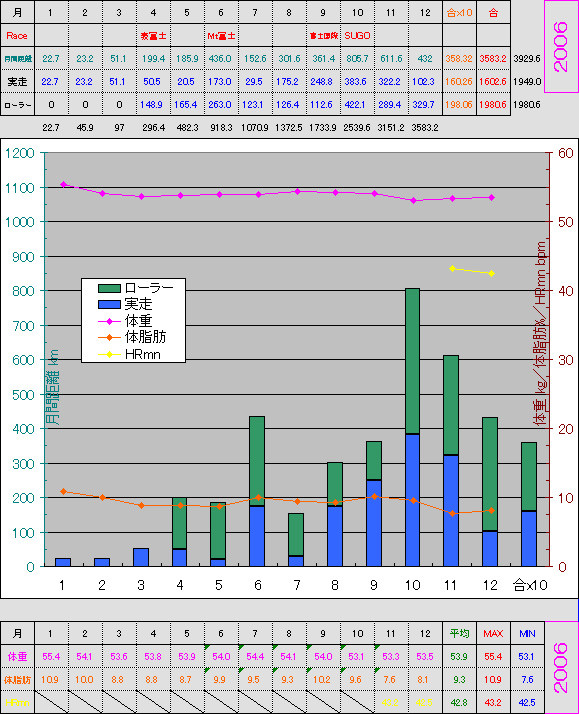The height and width of the screenshot is (714, 579).
Task: Select the 体重 cell 53.3 for month 11
Action: (391, 656)
